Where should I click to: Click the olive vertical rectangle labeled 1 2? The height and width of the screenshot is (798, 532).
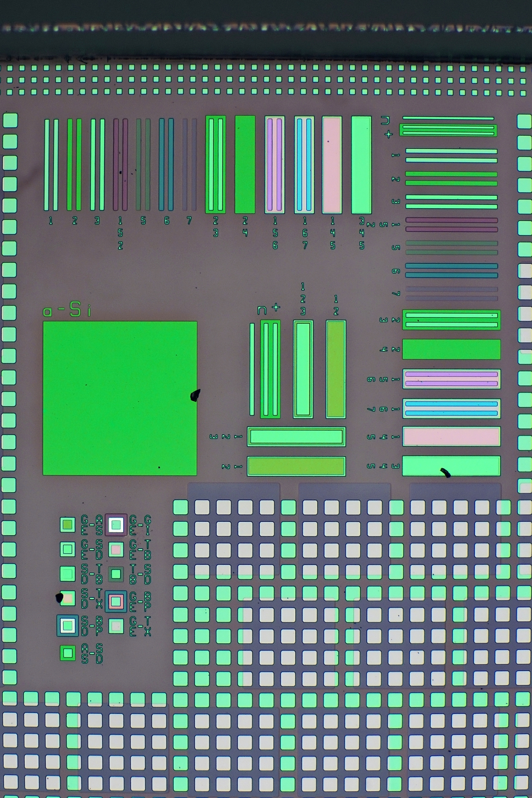[336, 369]
